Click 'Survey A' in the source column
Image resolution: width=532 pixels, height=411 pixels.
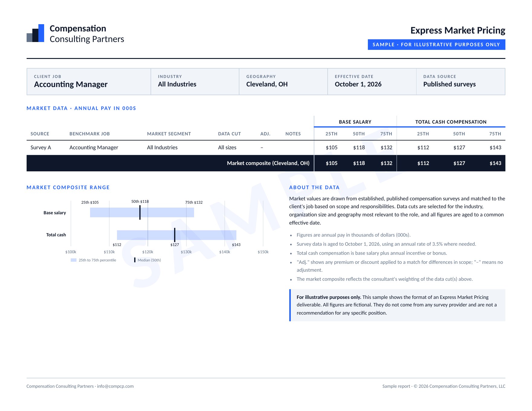41,147
